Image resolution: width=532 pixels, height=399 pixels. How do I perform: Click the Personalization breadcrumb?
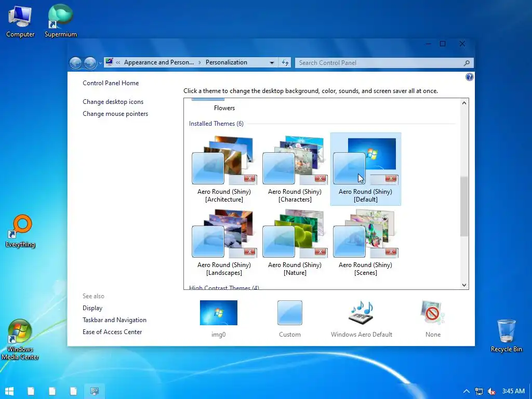227,62
